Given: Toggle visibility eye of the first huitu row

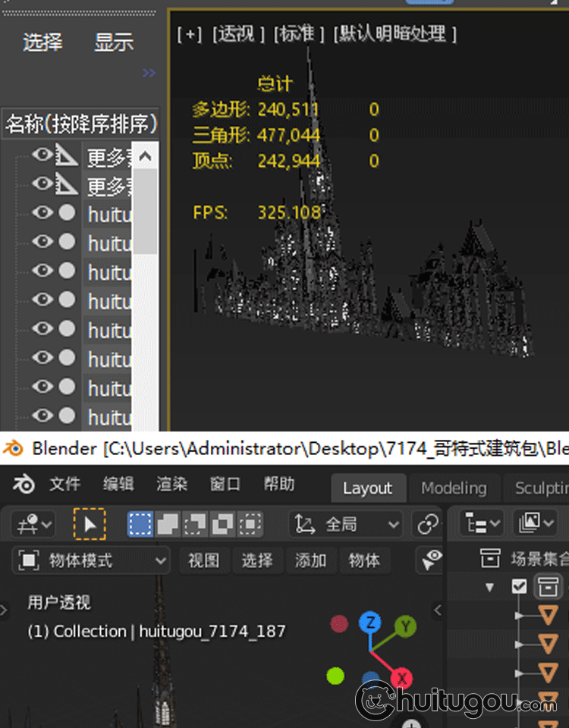Looking at the screenshot, I should click(42, 212).
